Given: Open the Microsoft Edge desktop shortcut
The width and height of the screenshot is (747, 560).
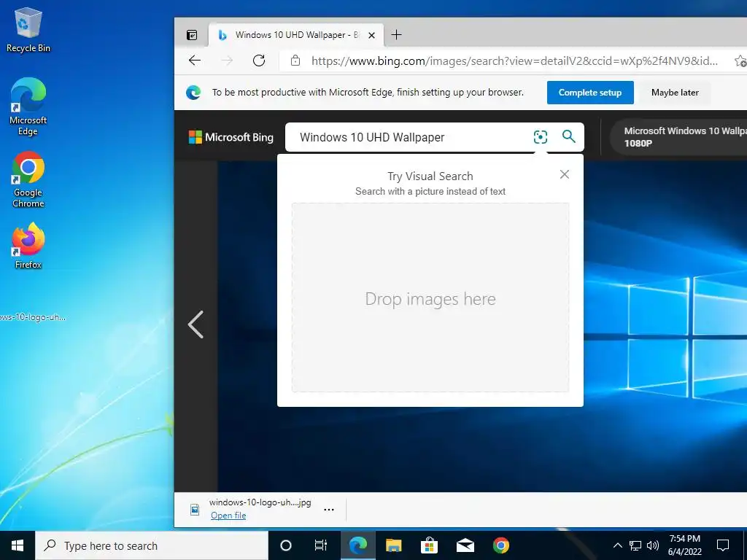Looking at the screenshot, I should pyautogui.click(x=28, y=106).
